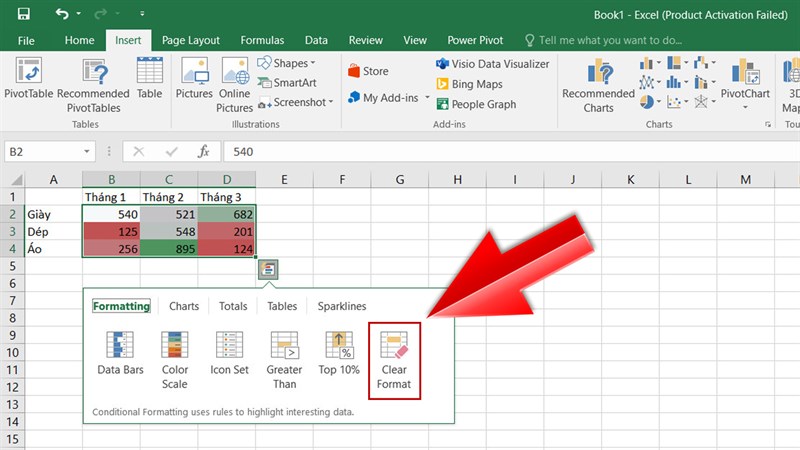The width and height of the screenshot is (800, 450).
Task: Apply Greater Than formatting rule
Action: tap(284, 361)
